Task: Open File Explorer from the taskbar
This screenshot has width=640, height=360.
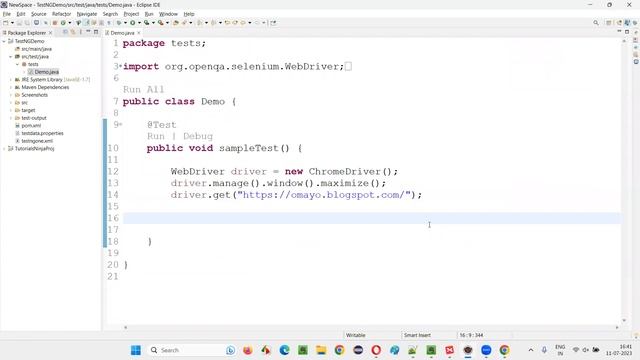Action: coord(321,350)
